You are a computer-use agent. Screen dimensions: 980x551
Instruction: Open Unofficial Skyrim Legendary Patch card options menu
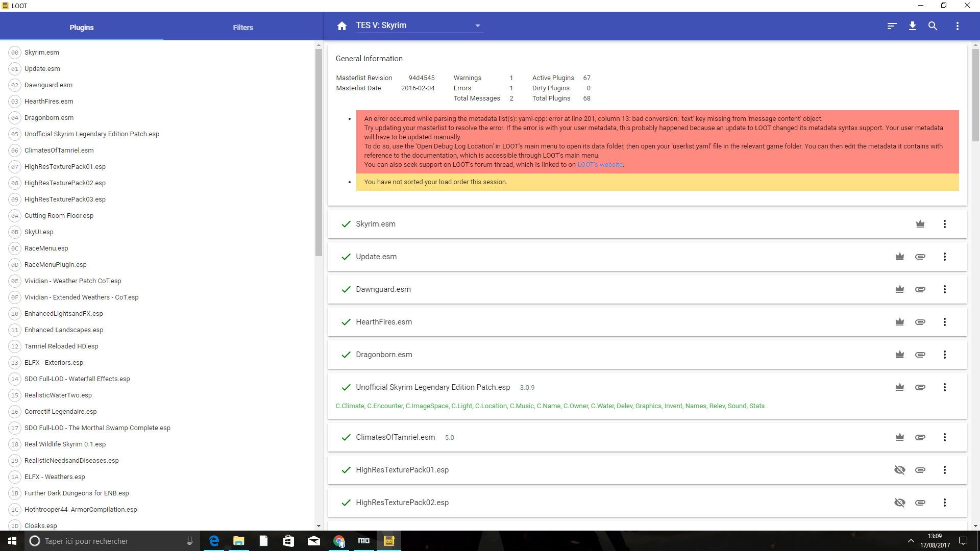click(945, 387)
